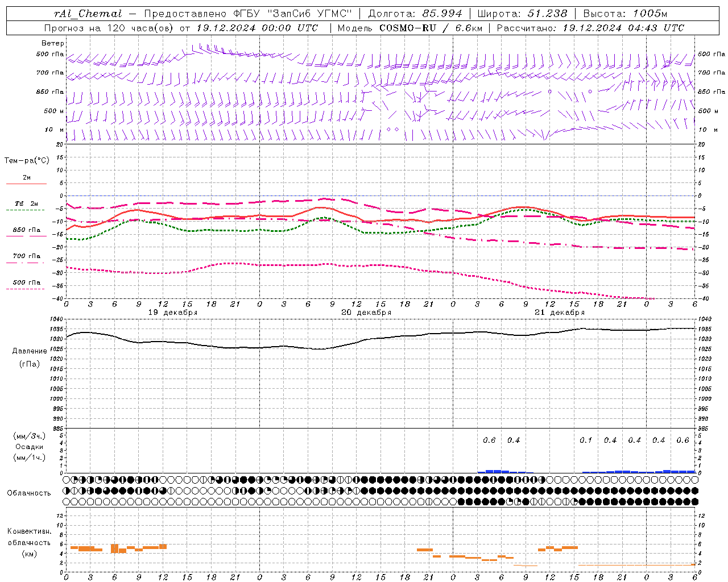The image size is (728, 582).
Task: Click the 0.1 precipitation value
Action: [x=586, y=440]
